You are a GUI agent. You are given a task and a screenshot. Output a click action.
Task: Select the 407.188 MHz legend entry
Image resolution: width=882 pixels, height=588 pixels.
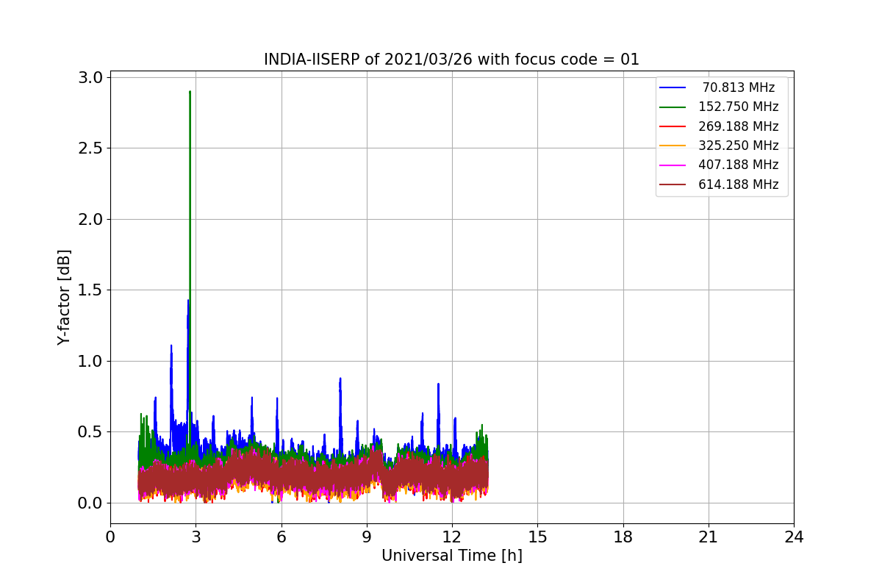pos(718,165)
